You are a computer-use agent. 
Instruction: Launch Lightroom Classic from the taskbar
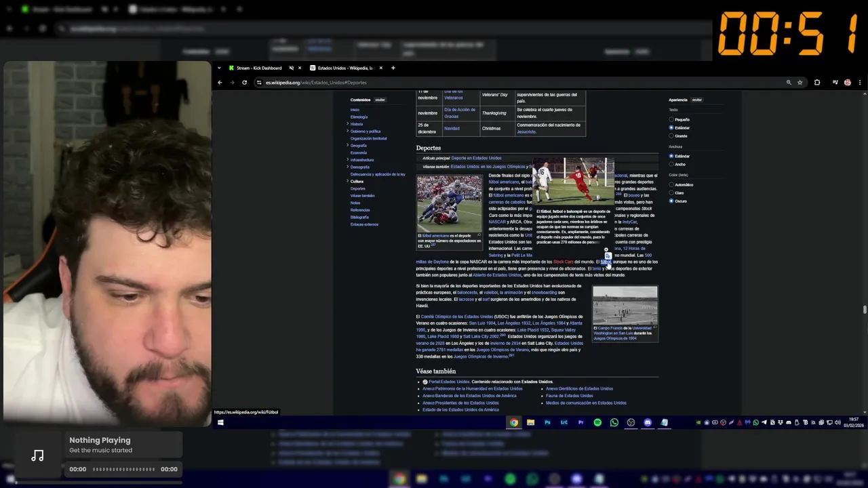click(x=564, y=422)
